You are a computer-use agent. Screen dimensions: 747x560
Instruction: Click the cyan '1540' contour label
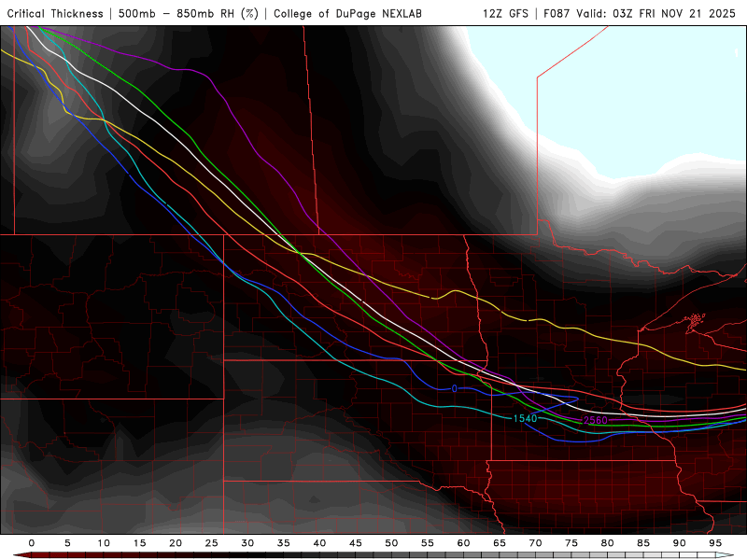click(525, 418)
